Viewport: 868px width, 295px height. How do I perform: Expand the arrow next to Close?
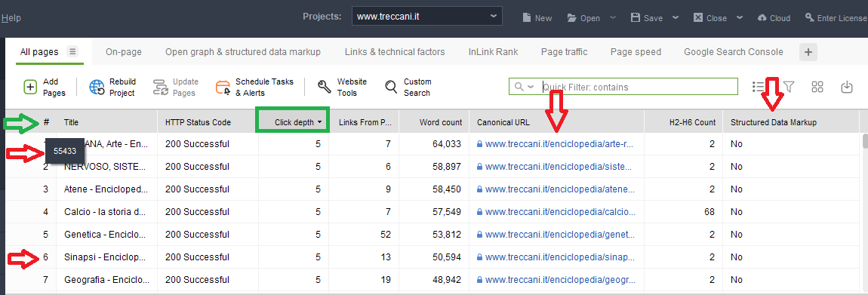point(740,17)
